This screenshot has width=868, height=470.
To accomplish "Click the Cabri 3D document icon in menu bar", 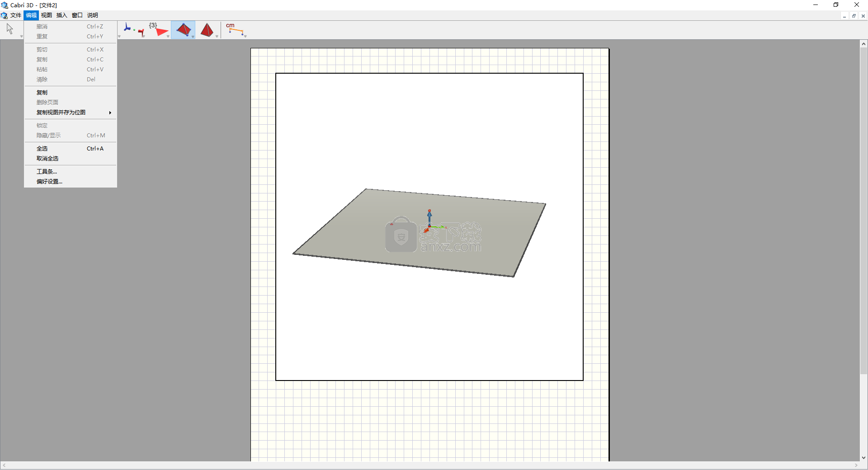I will 4,15.
